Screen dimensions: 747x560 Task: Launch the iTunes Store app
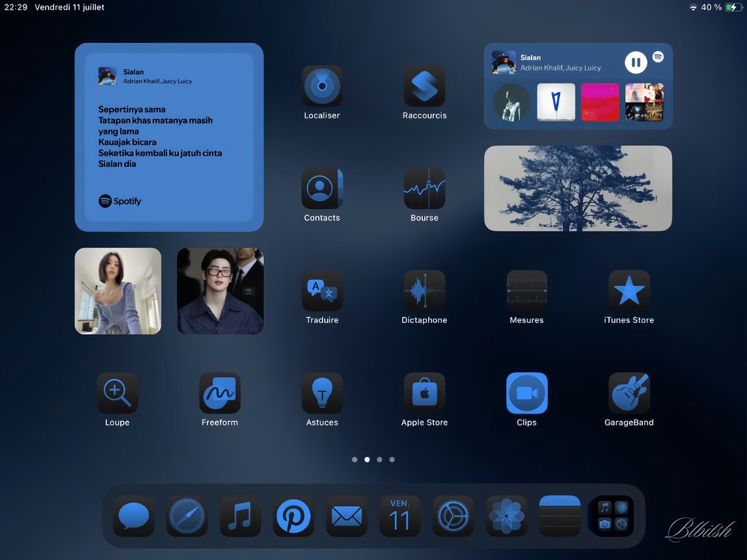(629, 291)
